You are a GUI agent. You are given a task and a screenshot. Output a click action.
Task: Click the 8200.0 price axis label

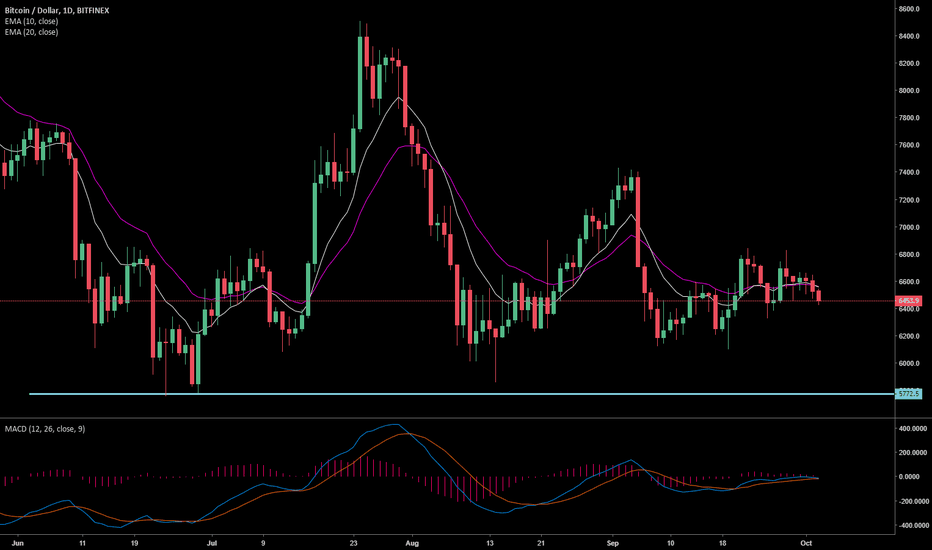909,64
